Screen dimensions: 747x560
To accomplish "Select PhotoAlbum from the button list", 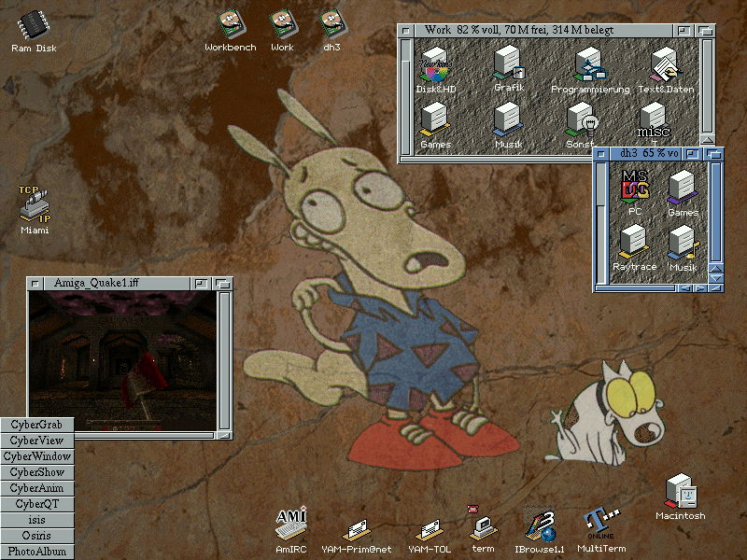I will (x=37, y=552).
